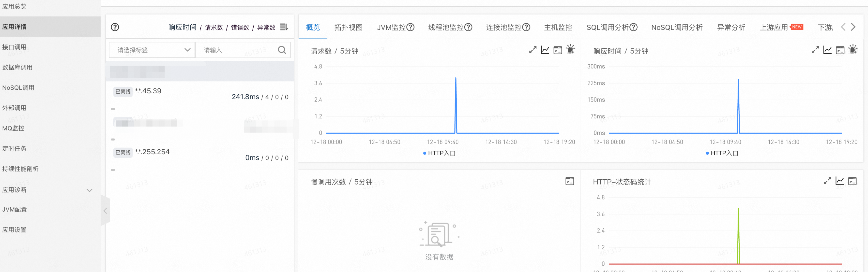The image size is (868, 272).
Task: Toggle HTTP入口 legend in 请求数 chart
Action: pyautogui.click(x=439, y=153)
